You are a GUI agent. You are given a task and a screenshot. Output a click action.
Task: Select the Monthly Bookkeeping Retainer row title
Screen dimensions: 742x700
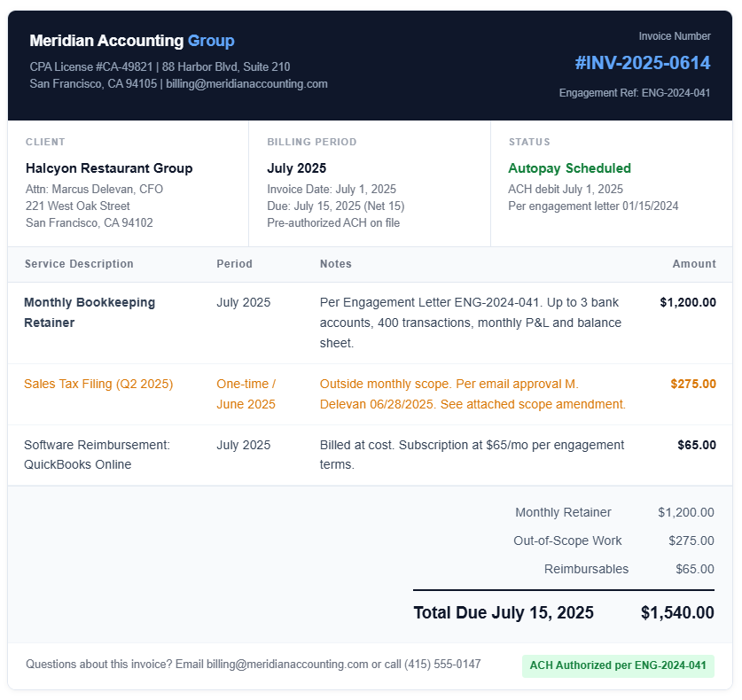click(90, 312)
